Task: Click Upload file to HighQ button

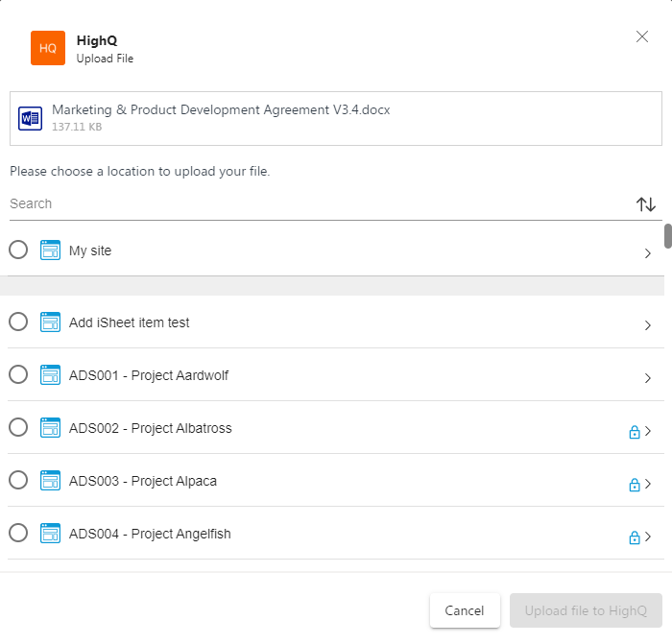Action: 586,610
